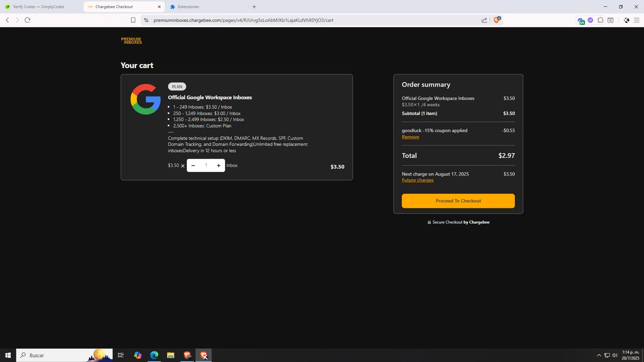
Task: Decrease inbox quantity with minus button
Action: [x=193, y=166]
